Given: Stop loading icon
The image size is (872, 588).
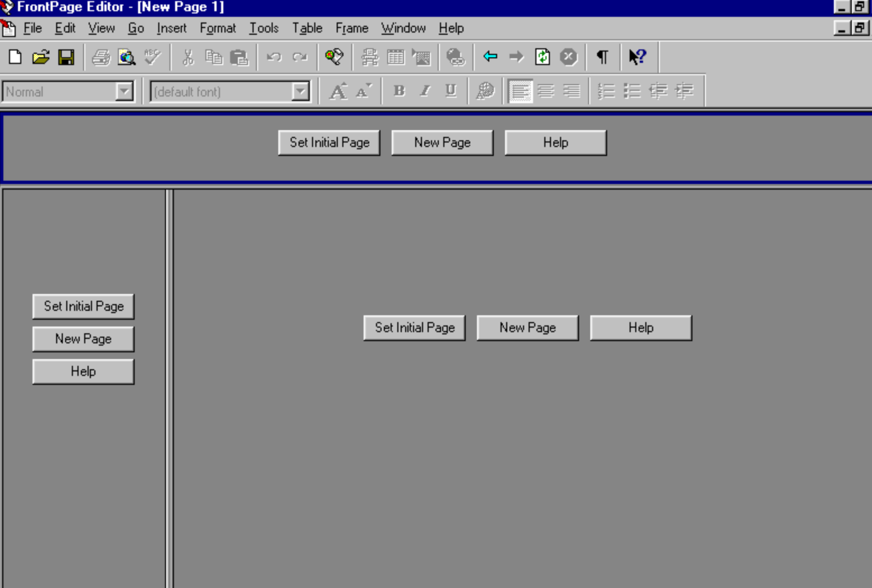Looking at the screenshot, I should 568,57.
